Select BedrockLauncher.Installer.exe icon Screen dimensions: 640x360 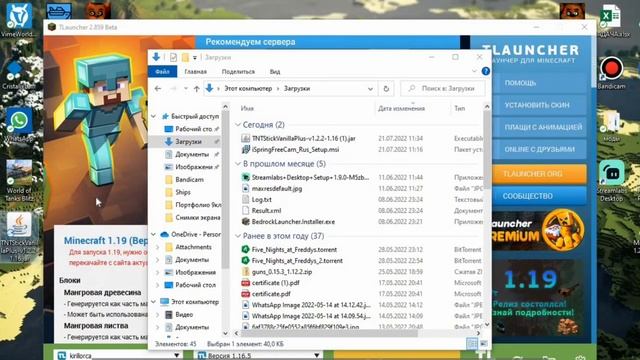point(245,222)
